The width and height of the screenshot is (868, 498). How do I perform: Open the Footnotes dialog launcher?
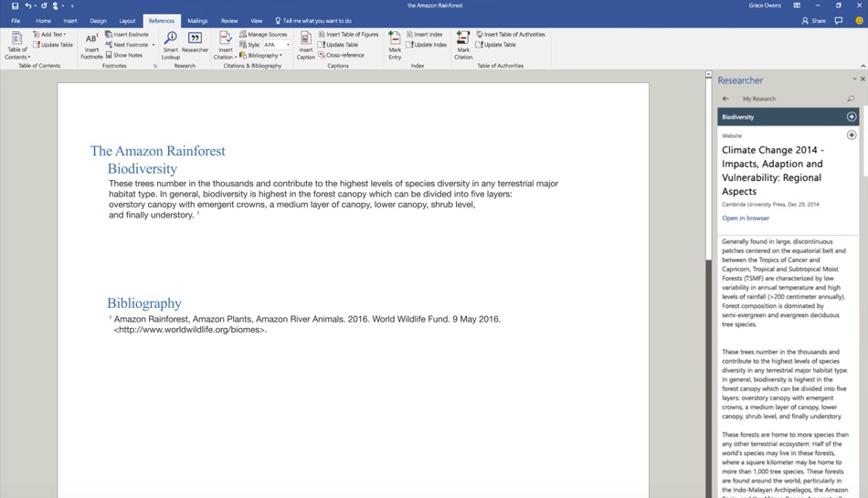point(155,66)
